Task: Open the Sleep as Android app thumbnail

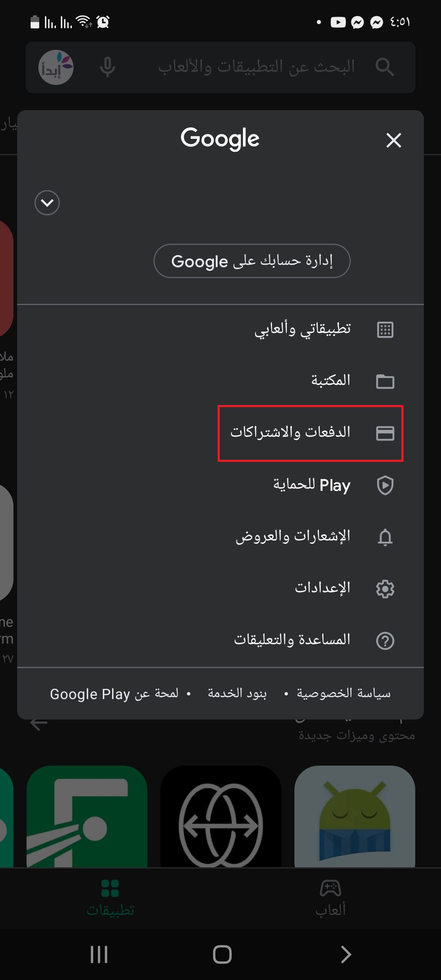Action: [x=355, y=817]
